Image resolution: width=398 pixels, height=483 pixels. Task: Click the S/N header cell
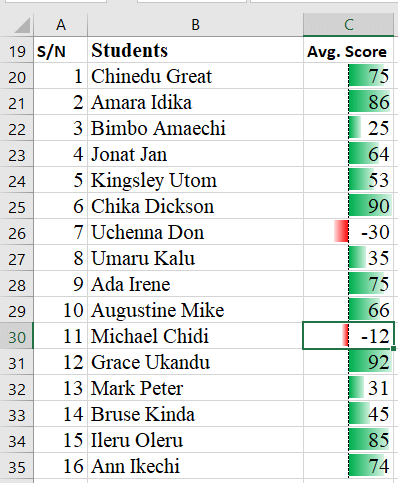[x=60, y=50]
